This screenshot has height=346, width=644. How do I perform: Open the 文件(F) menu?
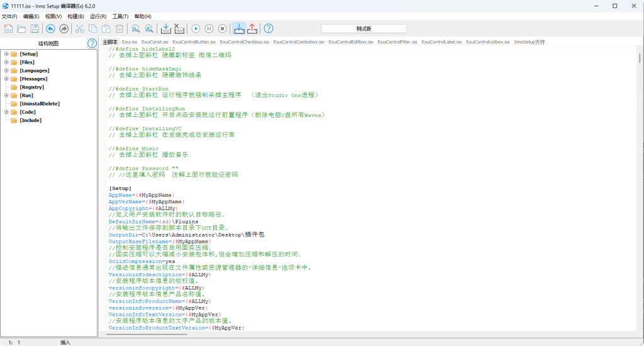tap(9, 16)
